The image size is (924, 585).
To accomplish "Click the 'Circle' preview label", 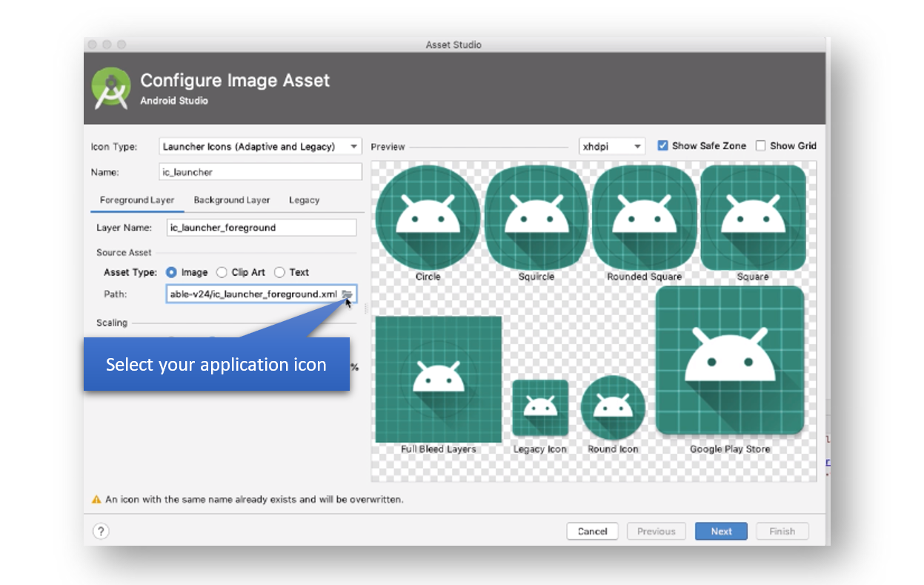I will pos(428,277).
